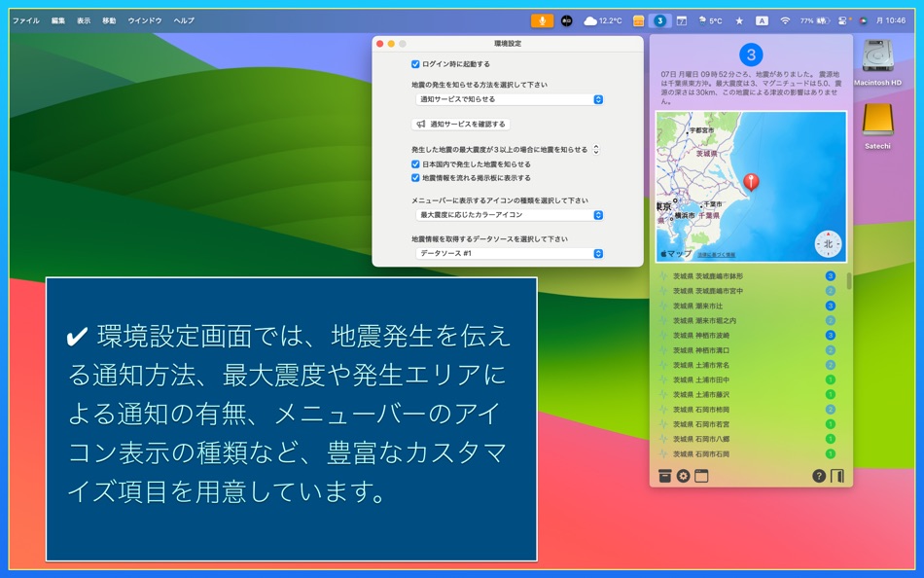
Task: Open the Wi-Fi status menu
Action: tap(785, 20)
